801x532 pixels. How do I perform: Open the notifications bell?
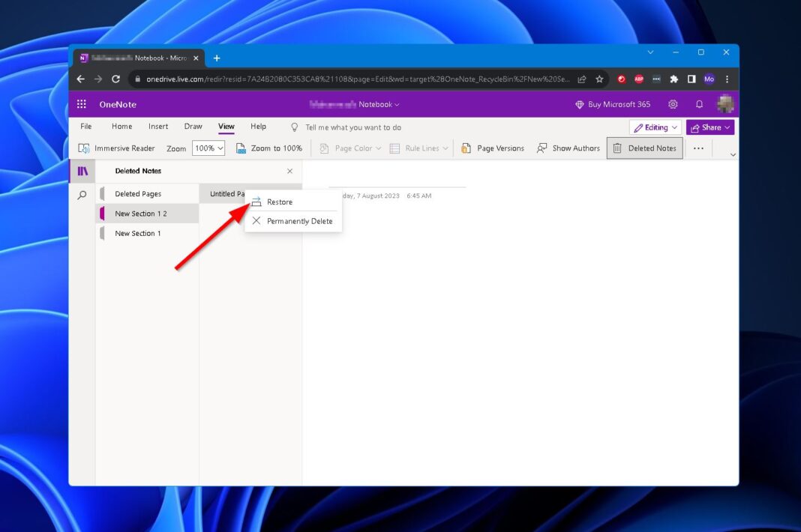(698, 104)
